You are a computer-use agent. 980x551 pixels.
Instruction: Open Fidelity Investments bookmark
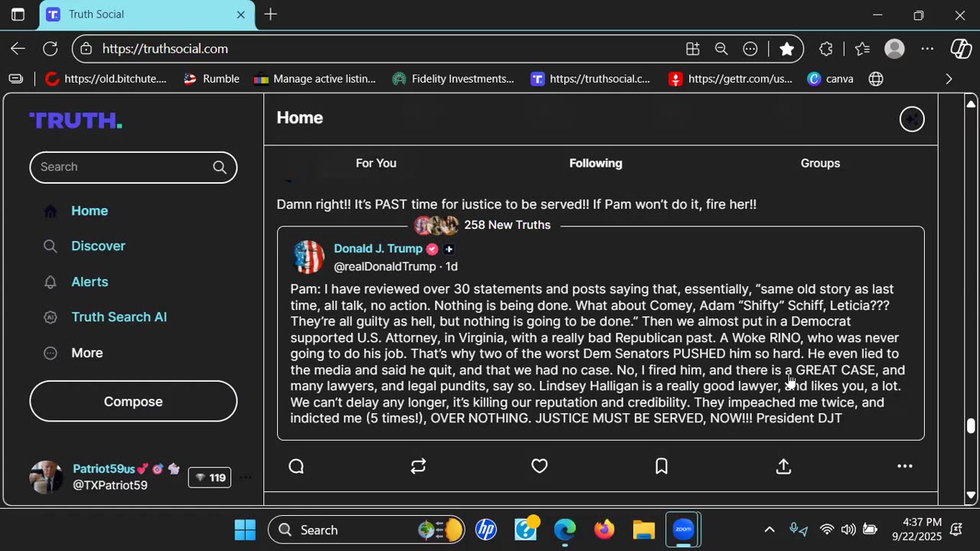453,79
